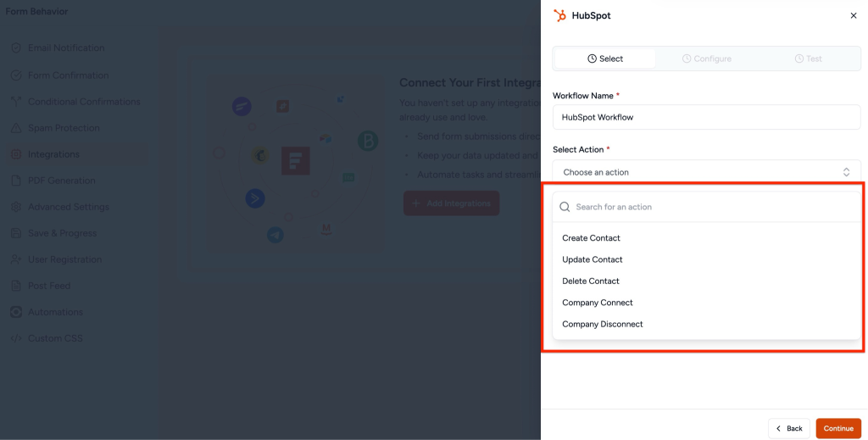Click the Add Integrations button
This screenshot has width=868, height=440.
tap(451, 203)
